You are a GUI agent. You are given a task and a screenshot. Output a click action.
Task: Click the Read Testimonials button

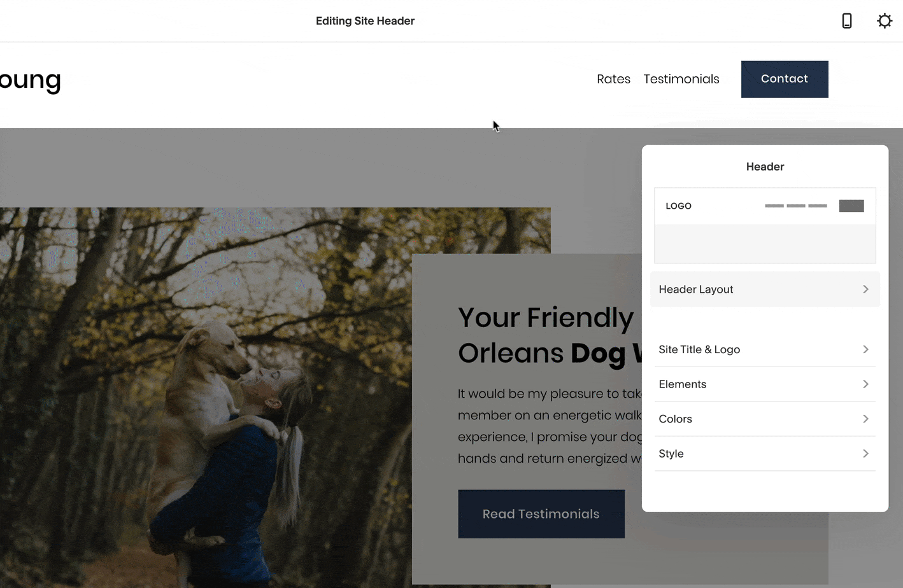pos(541,514)
